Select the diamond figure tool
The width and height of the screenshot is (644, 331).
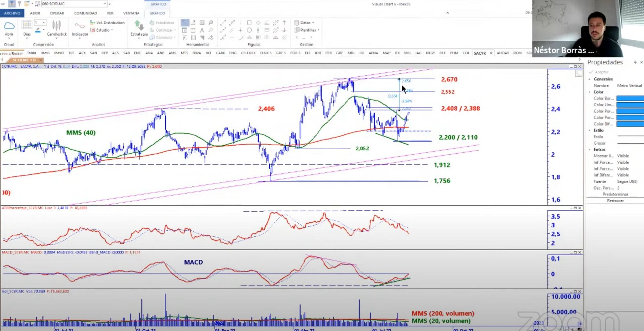(x=258, y=23)
